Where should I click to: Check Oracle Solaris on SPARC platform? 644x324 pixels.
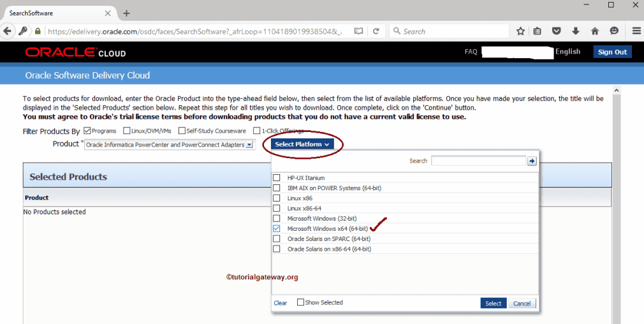pyautogui.click(x=277, y=239)
